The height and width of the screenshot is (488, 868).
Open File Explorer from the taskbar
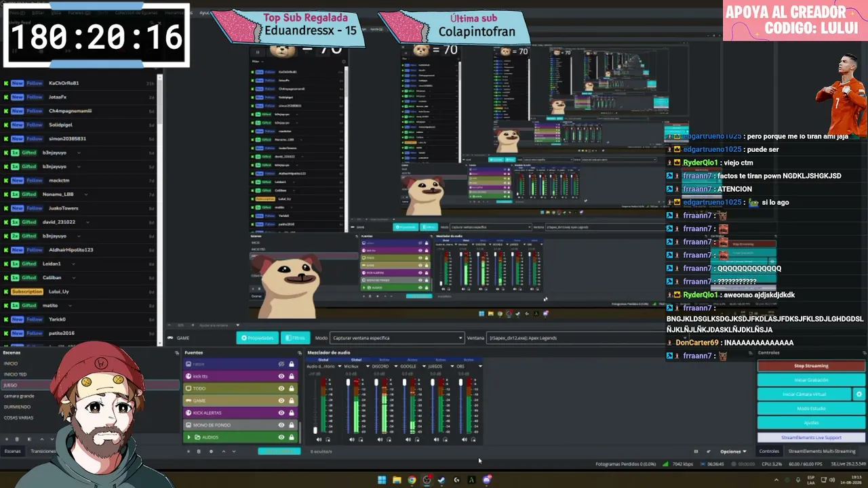coord(397,480)
